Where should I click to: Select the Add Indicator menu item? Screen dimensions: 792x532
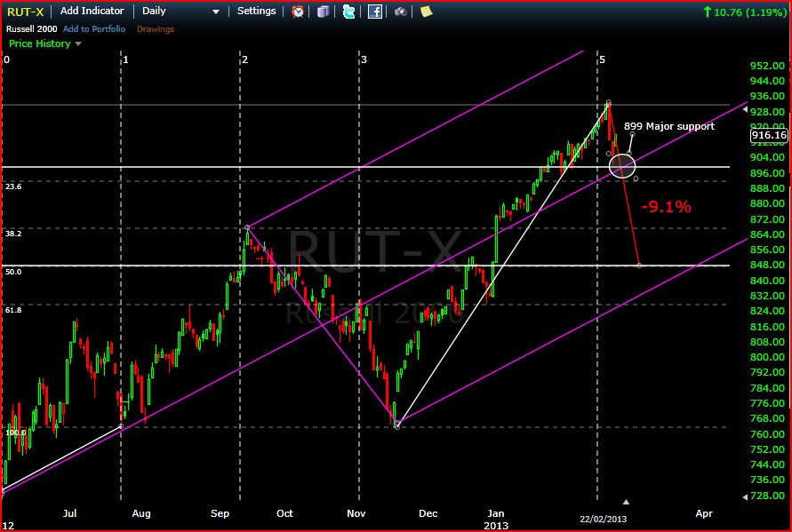(x=92, y=12)
